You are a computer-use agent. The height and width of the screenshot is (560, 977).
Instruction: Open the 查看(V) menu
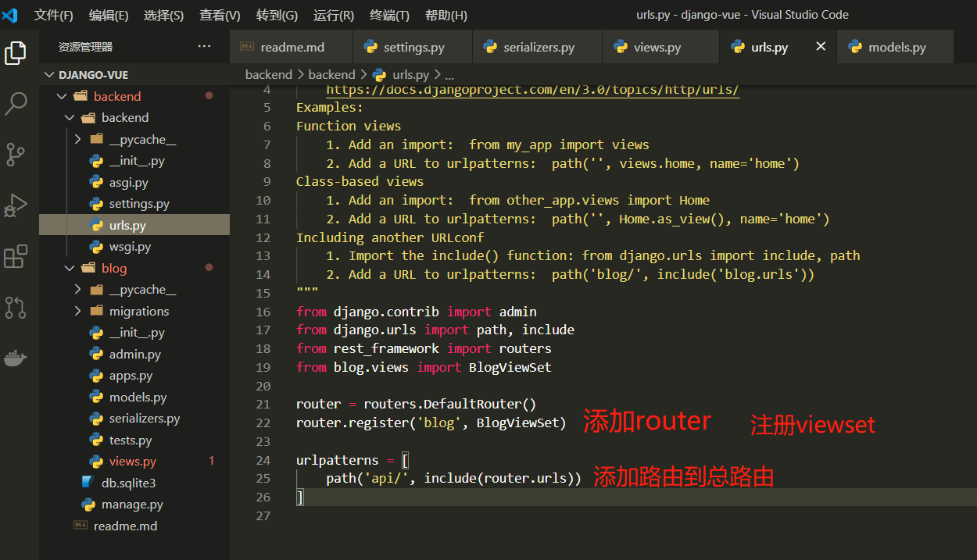[x=220, y=15]
